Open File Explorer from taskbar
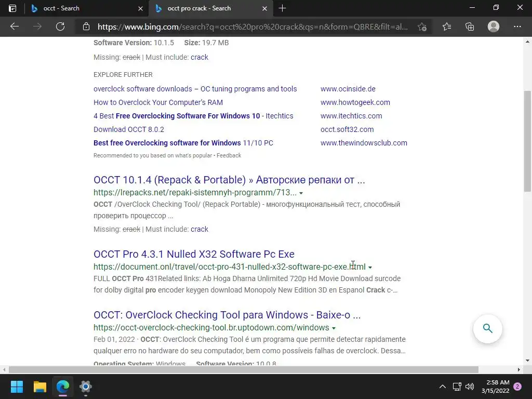This screenshot has width=532, height=399. coord(39,387)
